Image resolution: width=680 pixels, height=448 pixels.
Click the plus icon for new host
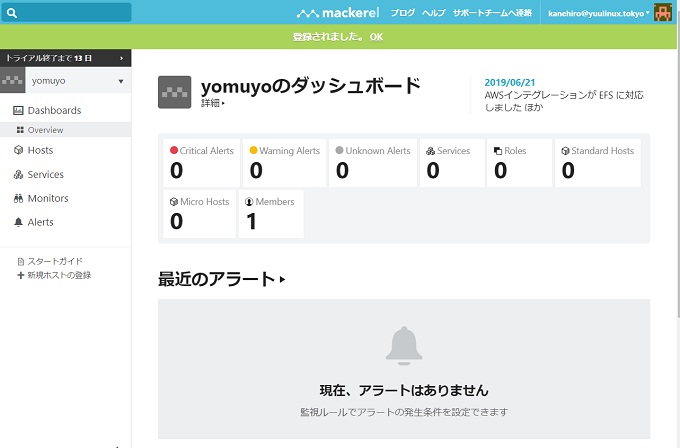[x=20, y=275]
